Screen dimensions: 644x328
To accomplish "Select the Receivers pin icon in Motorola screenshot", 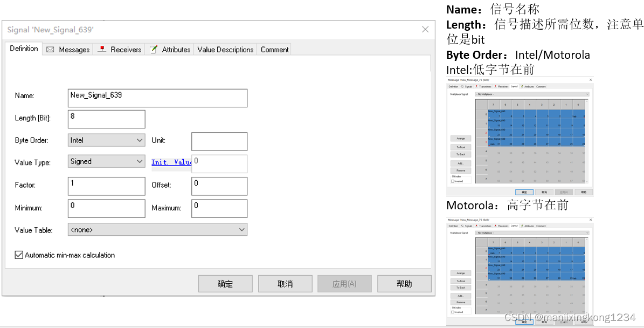I will point(495,227).
